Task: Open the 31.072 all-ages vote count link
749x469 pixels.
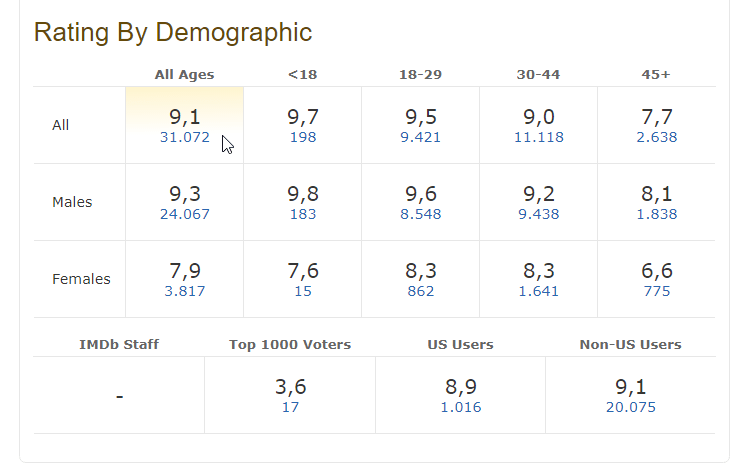Action: 184,138
